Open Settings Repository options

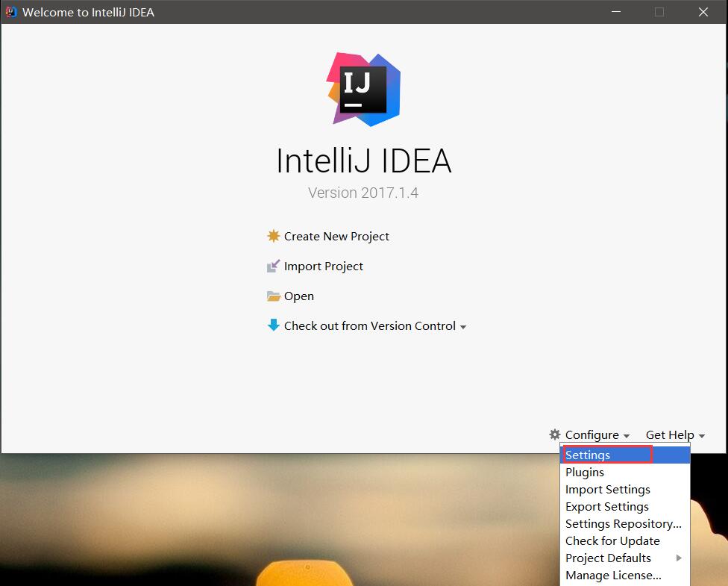pyautogui.click(x=624, y=523)
